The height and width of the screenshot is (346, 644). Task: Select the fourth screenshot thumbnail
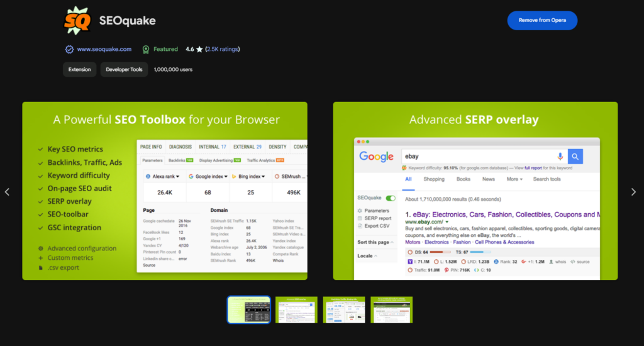click(x=391, y=310)
